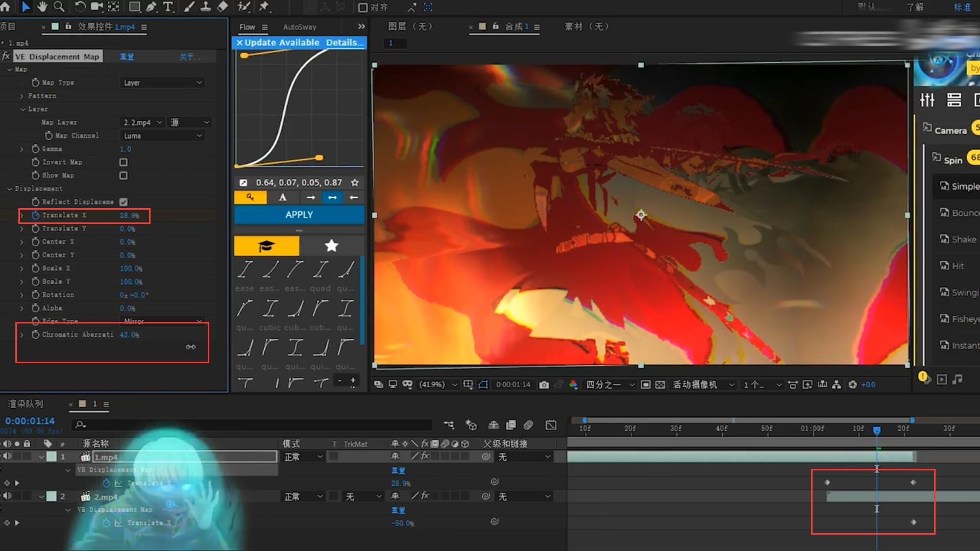Viewport: 980px width, 551px height.
Task: Click the region of interest icon
Action: (646, 385)
